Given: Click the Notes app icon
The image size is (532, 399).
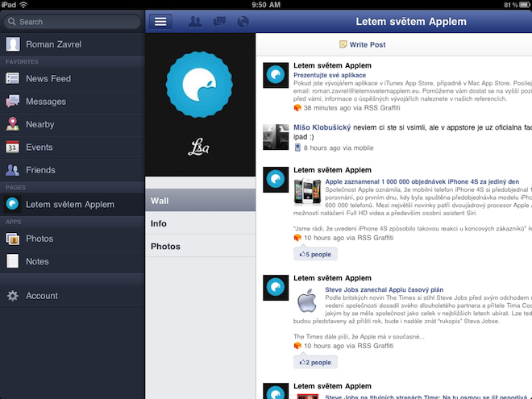Looking at the screenshot, I should (x=13, y=261).
